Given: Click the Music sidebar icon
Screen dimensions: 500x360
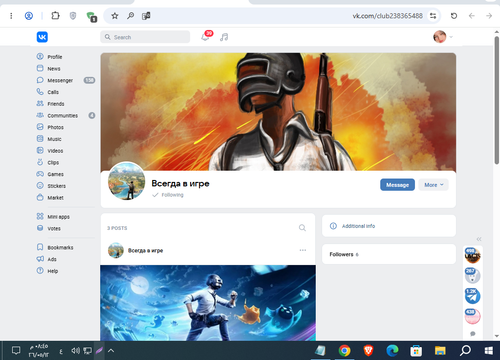Looking at the screenshot, I should 40,139.
